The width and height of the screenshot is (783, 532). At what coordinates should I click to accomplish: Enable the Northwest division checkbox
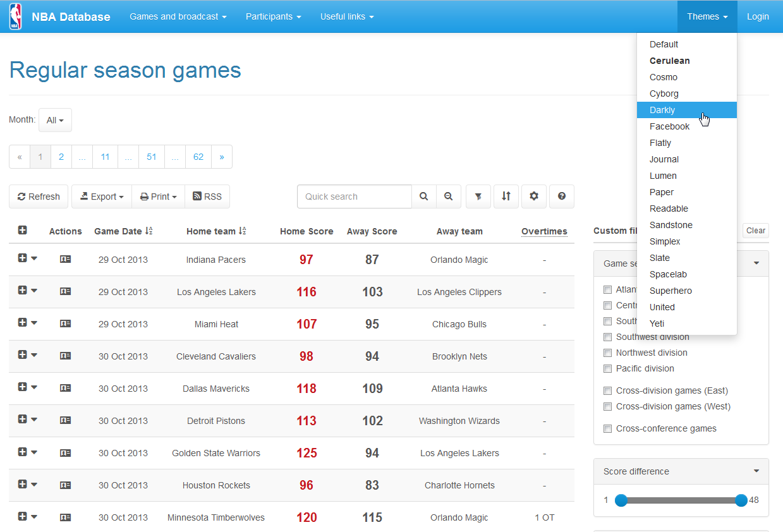pyautogui.click(x=607, y=353)
